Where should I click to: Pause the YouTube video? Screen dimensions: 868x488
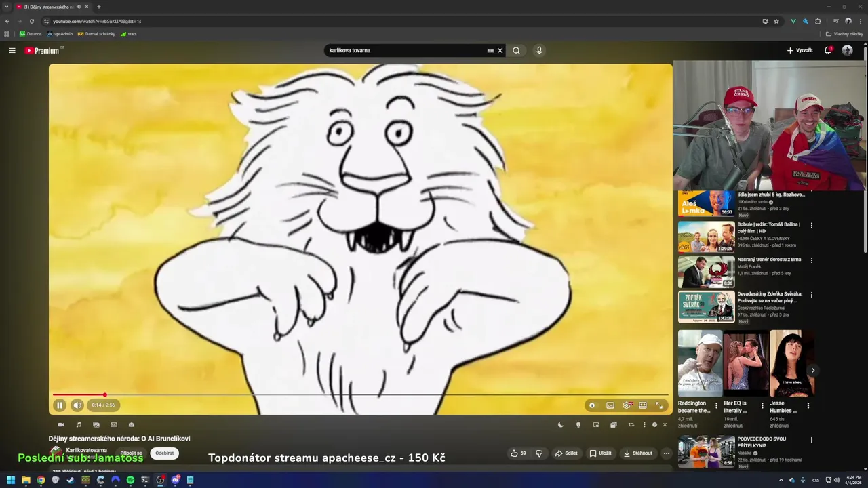[x=59, y=405]
